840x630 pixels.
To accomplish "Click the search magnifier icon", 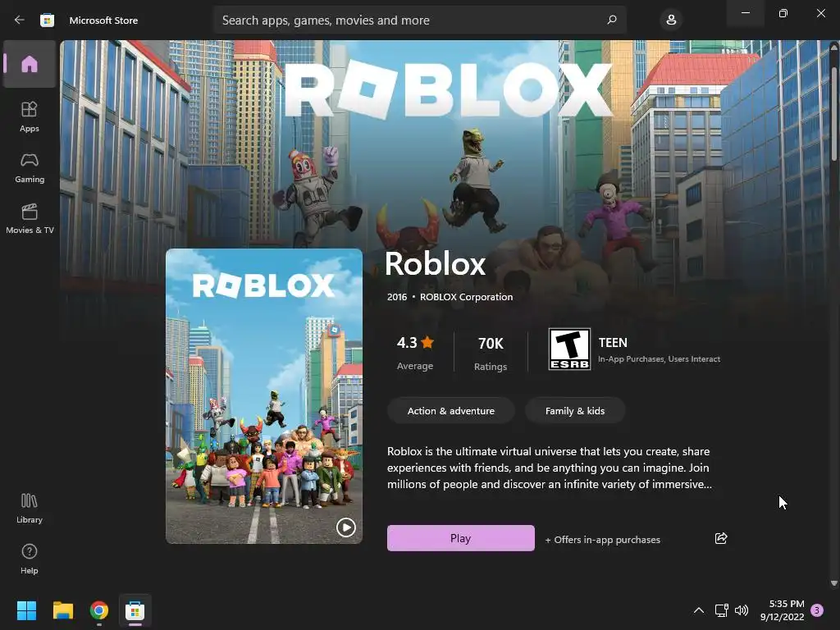I will pyautogui.click(x=612, y=20).
